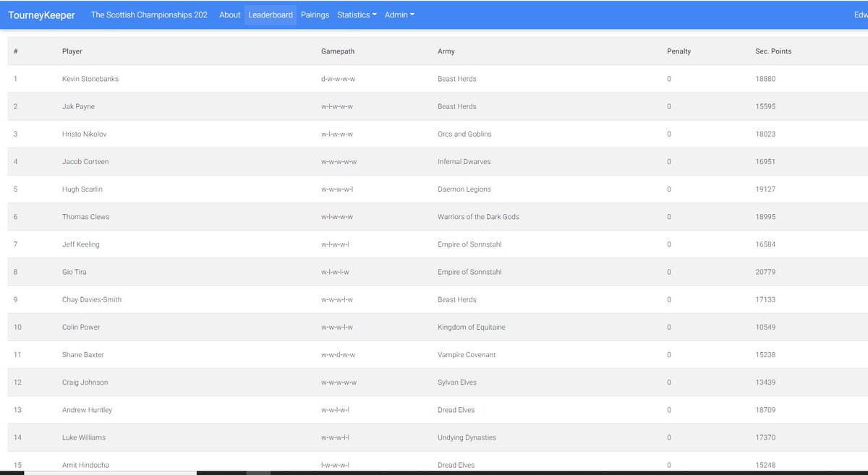Select player Amit Hindocha
Image resolution: width=868 pixels, height=475 pixels.
(x=85, y=465)
